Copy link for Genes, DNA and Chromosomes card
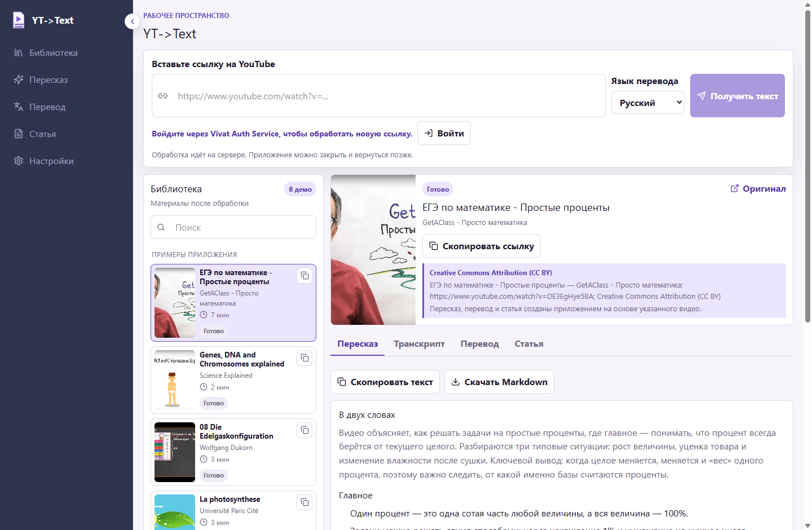 [304, 358]
